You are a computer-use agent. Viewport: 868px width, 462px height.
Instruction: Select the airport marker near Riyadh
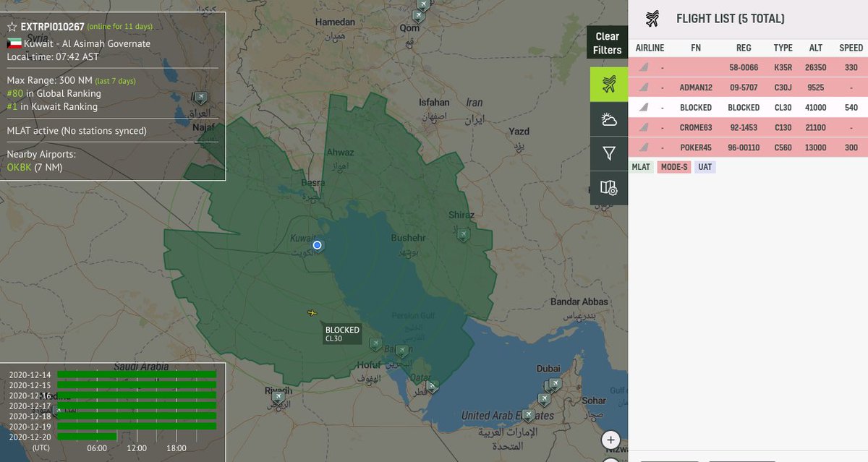278,397
